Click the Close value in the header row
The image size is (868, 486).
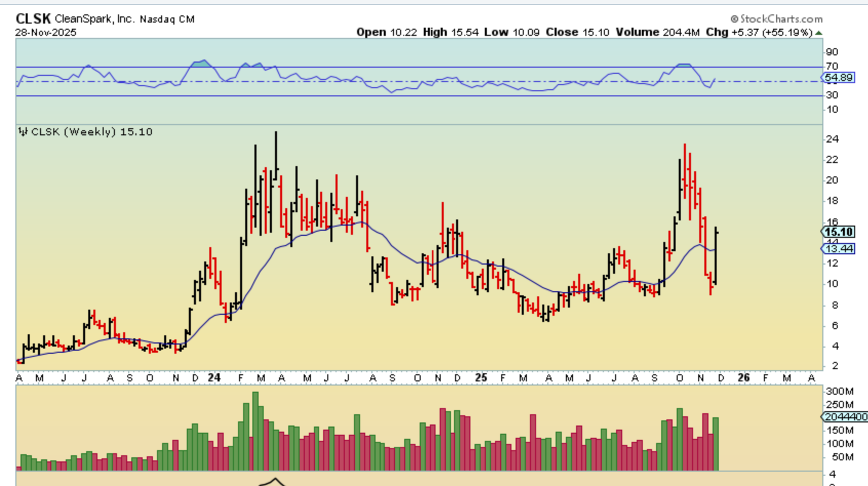point(596,32)
